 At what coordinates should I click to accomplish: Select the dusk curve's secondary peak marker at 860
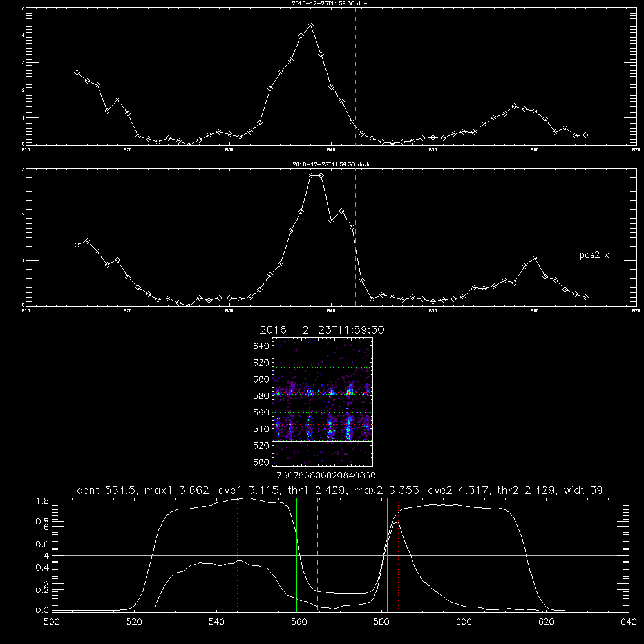(x=535, y=258)
